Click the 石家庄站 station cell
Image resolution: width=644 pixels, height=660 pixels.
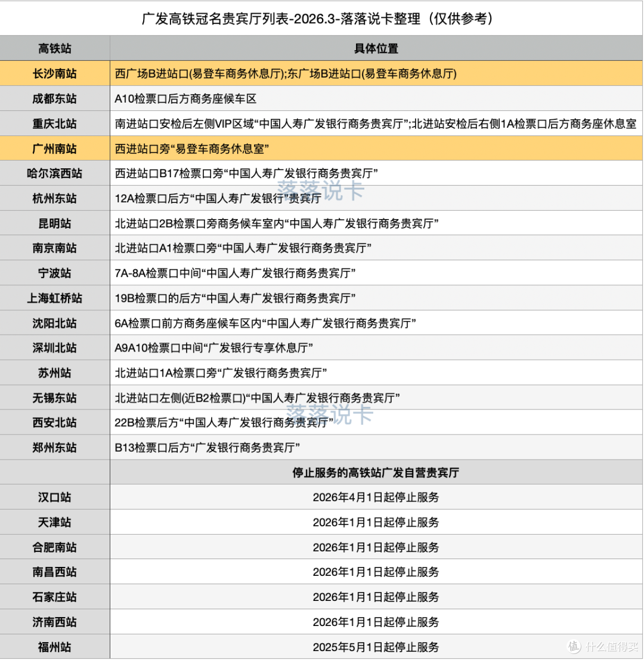point(55,597)
